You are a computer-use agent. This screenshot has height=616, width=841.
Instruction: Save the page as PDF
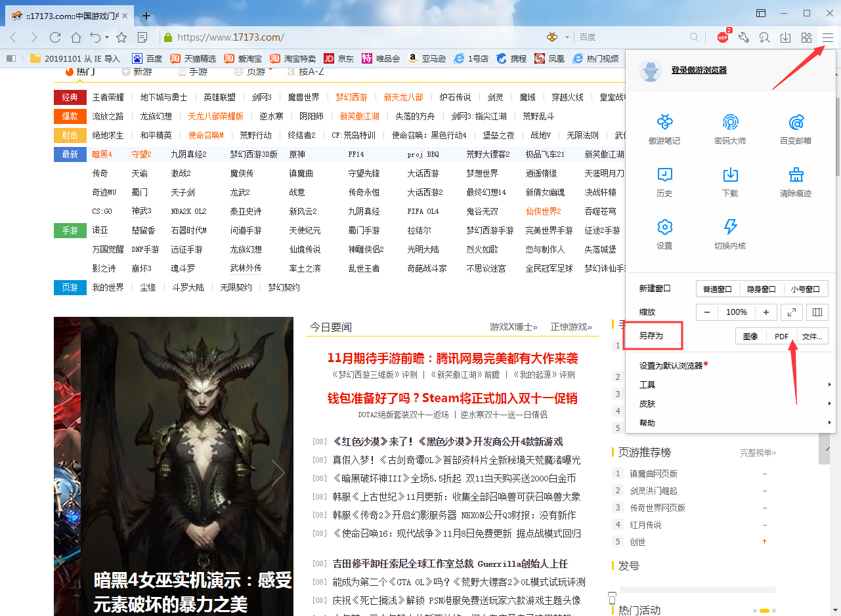coord(781,336)
